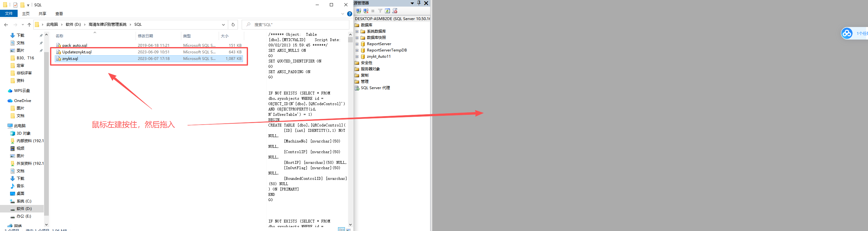Click the 搜索"SQL" search box
Image resolution: width=868 pixels, height=231 pixels.
pos(295,24)
